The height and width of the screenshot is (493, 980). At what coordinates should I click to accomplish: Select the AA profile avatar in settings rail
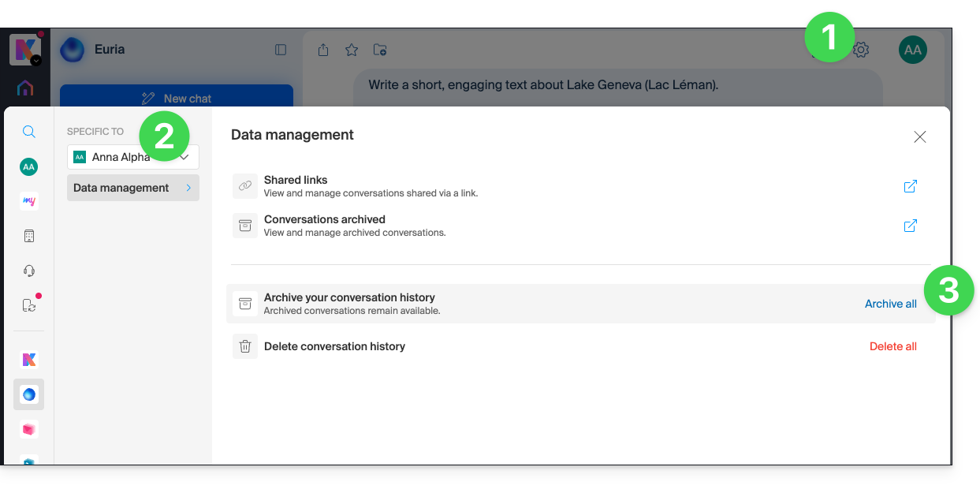tap(28, 166)
